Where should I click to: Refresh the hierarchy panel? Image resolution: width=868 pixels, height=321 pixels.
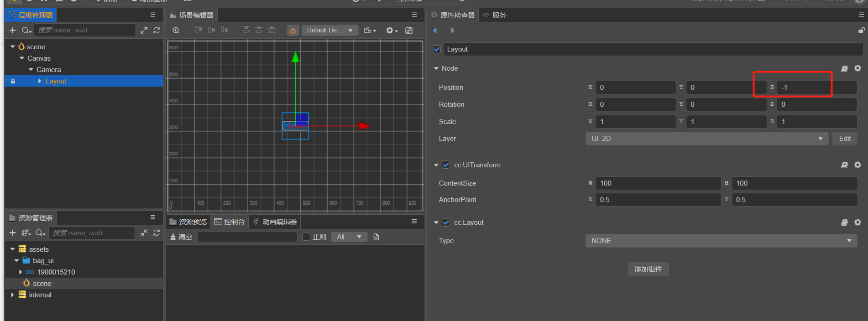[157, 30]
